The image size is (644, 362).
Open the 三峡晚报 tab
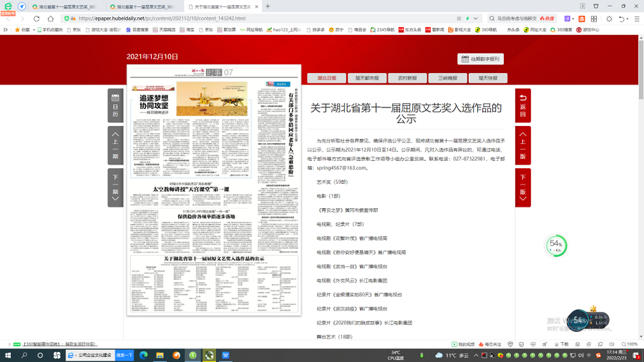(447, 78)
